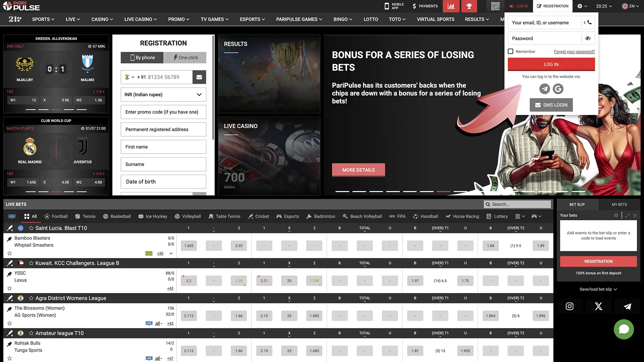Open EN language selector
644x362 pixels.
631,6
